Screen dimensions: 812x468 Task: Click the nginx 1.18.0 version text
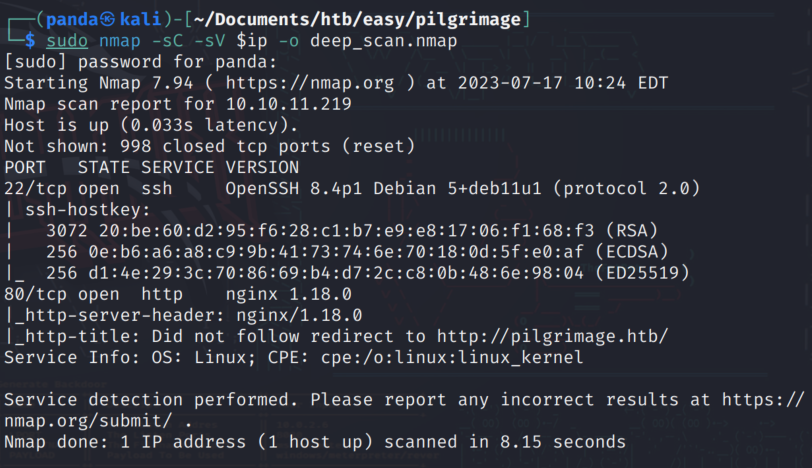[x=288, y=295]
